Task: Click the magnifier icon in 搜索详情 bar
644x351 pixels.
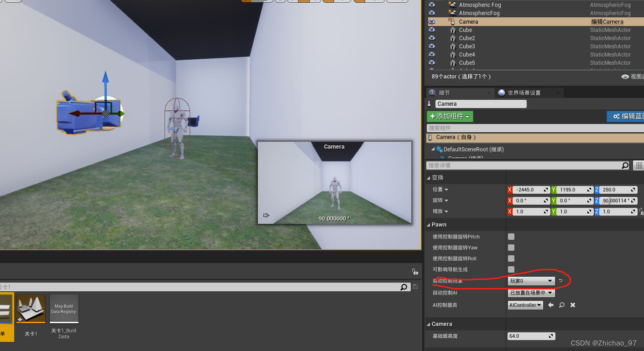Action: click(x=625, y=165)
